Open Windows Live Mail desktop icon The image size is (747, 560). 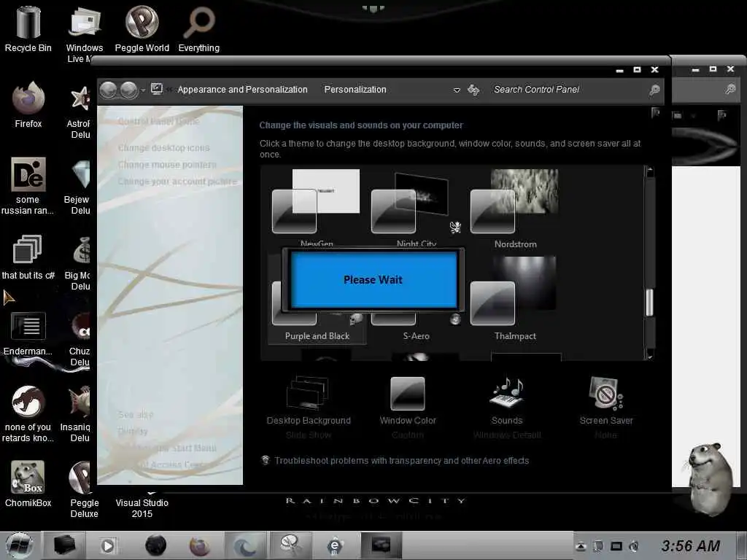pyautogui.click(x=85, y=34)
